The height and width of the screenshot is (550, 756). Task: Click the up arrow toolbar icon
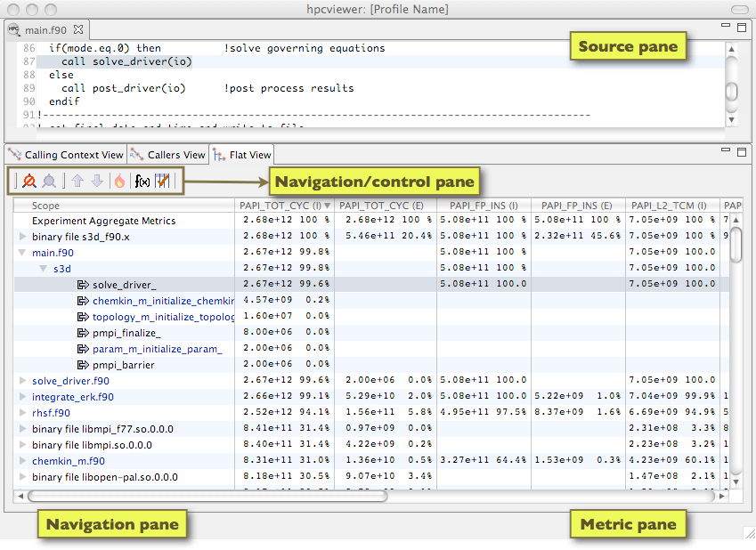[x=77, y=181]
